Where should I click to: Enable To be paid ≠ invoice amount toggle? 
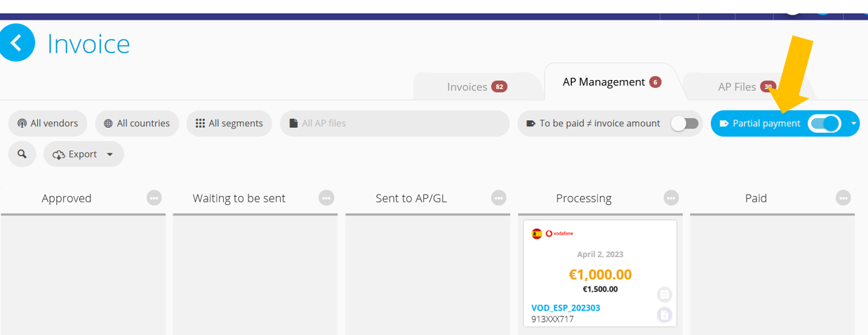pyautogui.click(x=685, y=124)
